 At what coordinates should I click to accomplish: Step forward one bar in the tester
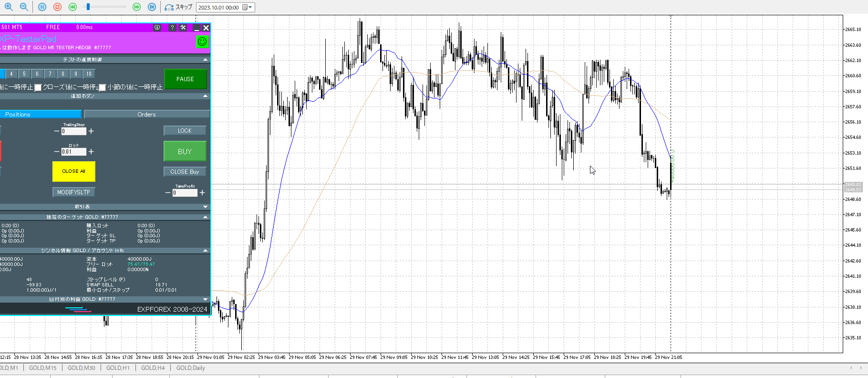coord(152,7)
